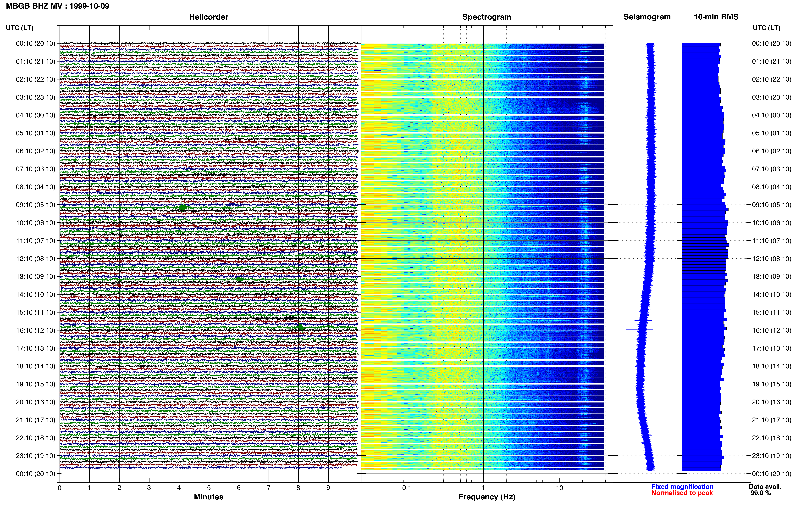This screenshot has width=812, height=508.
Task: Click left axis label "17:10 (13:10)"
Action: point(36,348)
